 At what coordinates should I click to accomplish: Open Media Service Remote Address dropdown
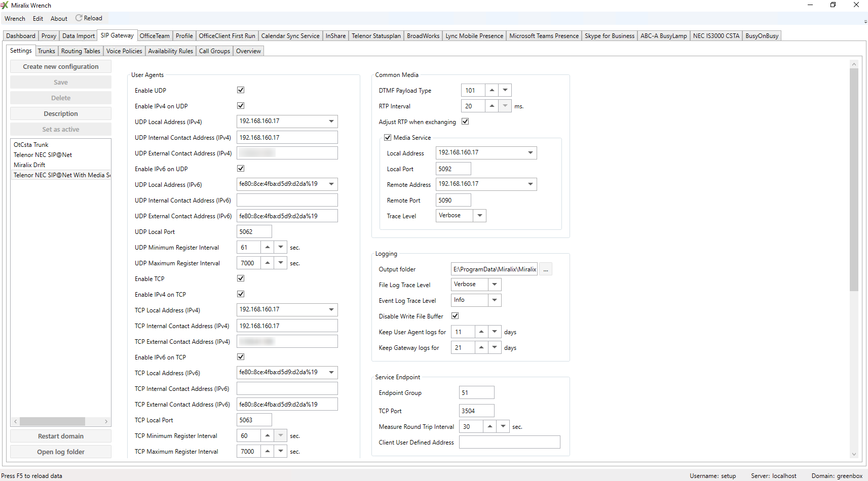531,184
